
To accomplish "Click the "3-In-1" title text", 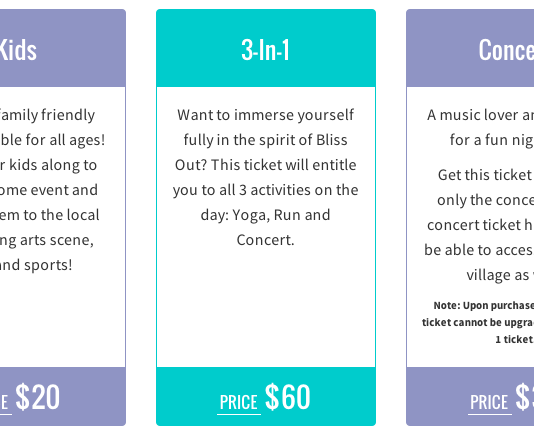I will coord(265,50).
